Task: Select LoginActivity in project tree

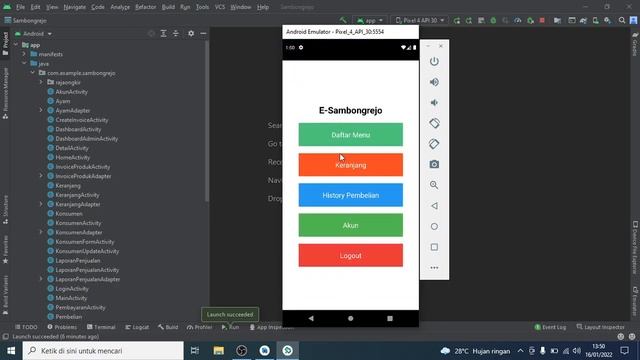Action: pyautogui.click(x=72, y=289)
